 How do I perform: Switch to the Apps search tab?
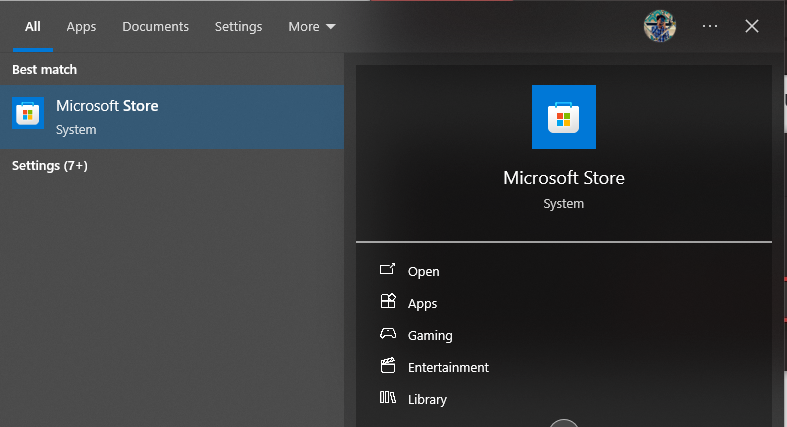tap(81, 27)
